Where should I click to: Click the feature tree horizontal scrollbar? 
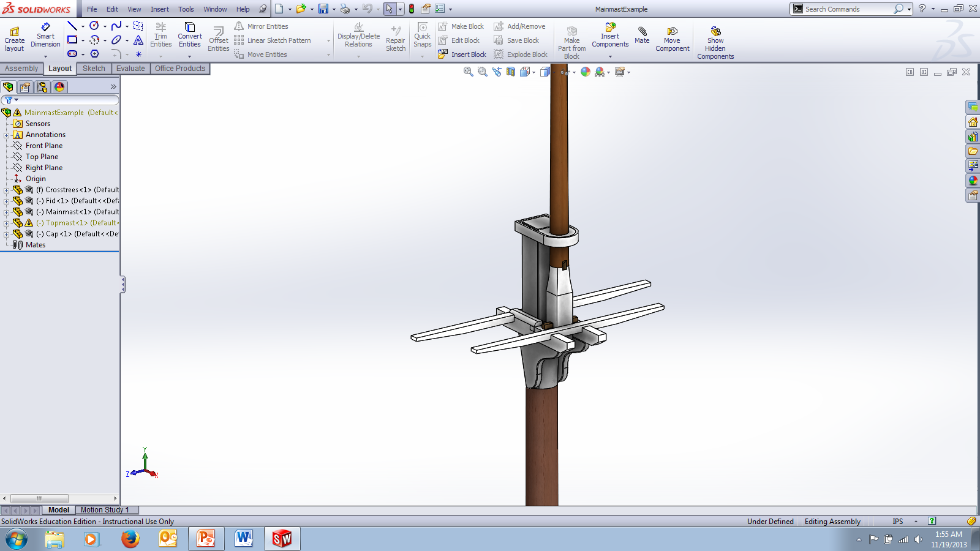click(x=39, y=498)
